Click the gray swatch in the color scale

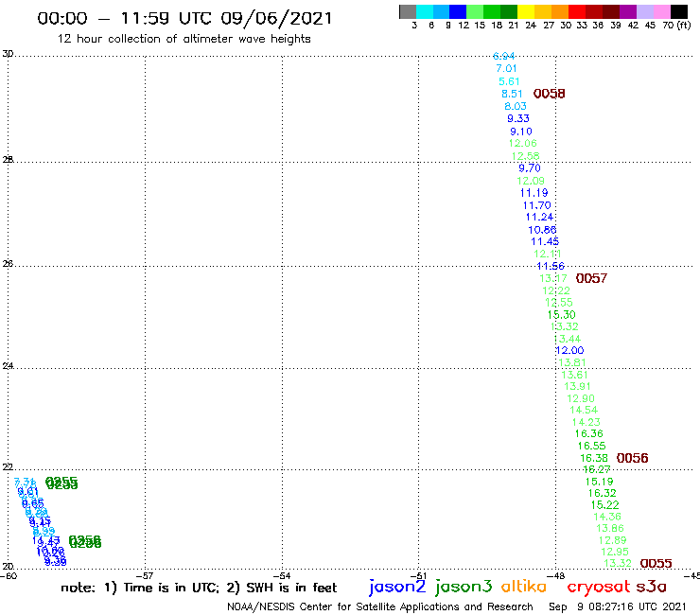click(x=408, y=11)
